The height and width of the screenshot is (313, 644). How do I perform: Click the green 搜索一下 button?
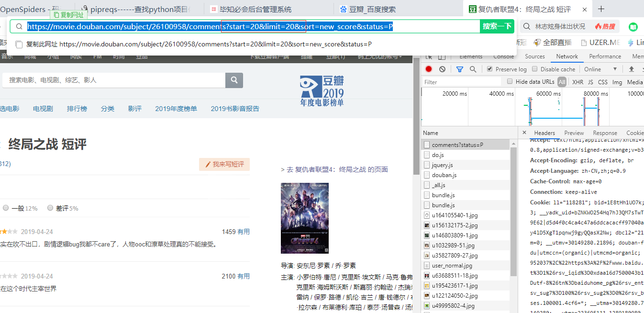coord(497,26)
